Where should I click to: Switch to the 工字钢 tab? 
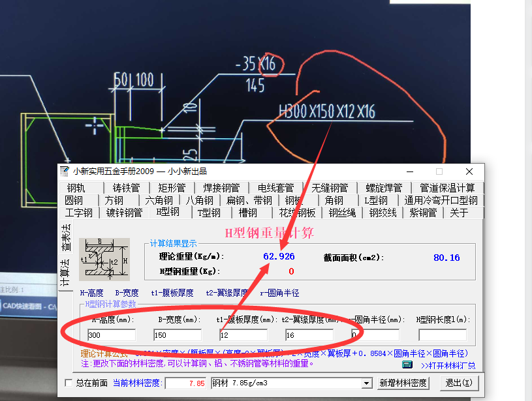[x=79, y=213]
